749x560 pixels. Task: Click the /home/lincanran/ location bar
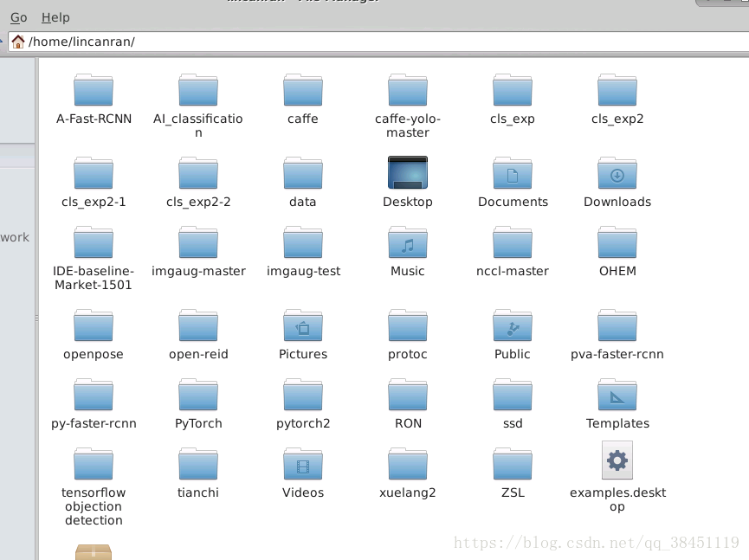(378, 42)
